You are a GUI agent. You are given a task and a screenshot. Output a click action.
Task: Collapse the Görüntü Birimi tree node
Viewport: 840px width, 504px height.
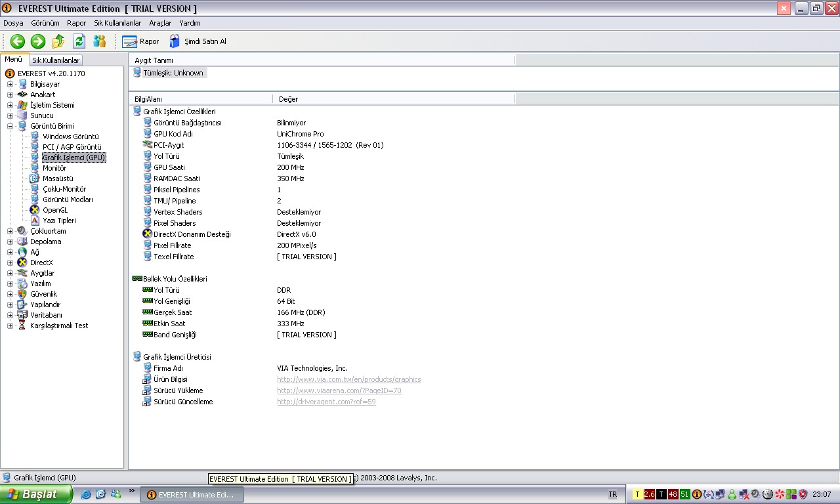10,126
